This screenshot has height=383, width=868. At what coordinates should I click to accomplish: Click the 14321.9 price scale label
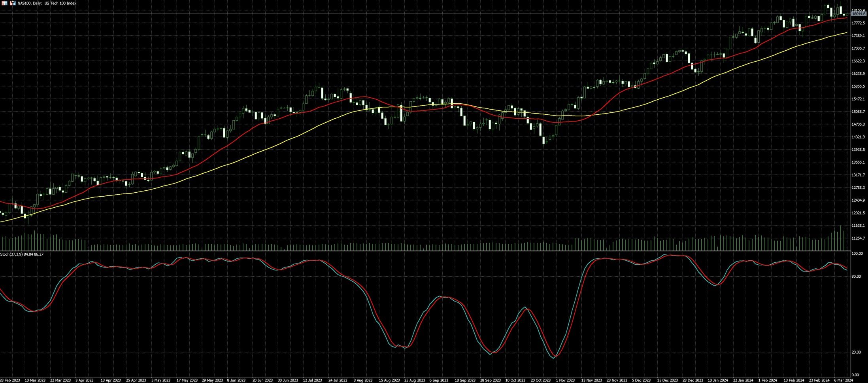(x=858, y=137)
